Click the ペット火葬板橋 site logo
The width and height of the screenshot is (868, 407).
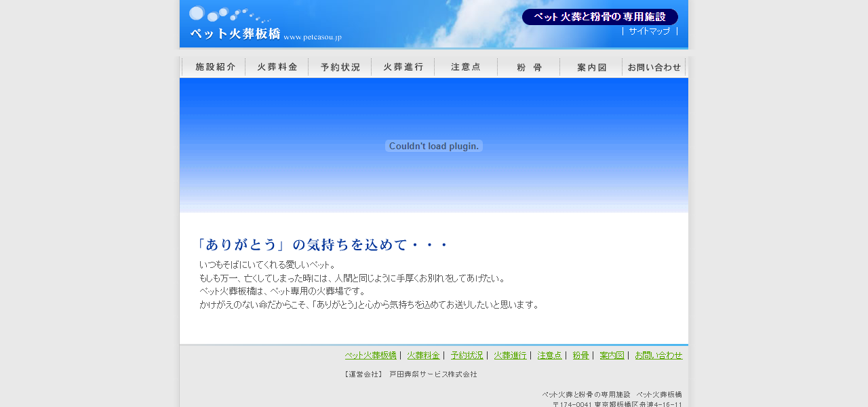point(265,24)
